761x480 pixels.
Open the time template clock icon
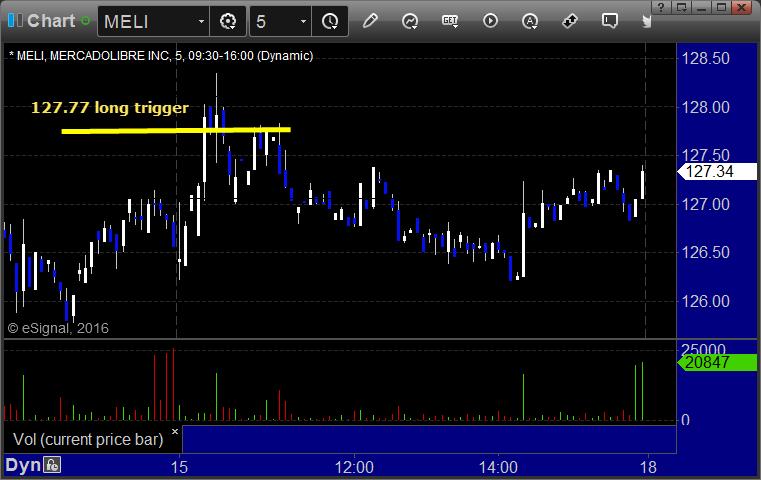330,21
